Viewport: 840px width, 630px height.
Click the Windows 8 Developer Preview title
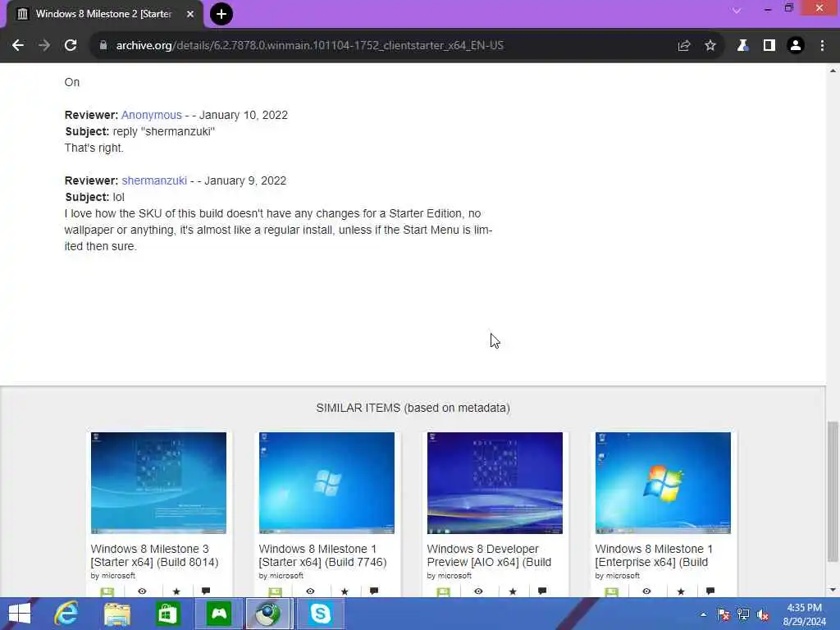(489, 555)
